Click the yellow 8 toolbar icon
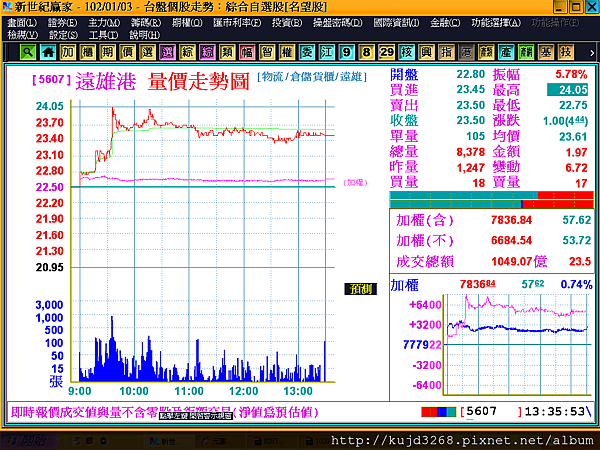 click(x=366, y=52)
